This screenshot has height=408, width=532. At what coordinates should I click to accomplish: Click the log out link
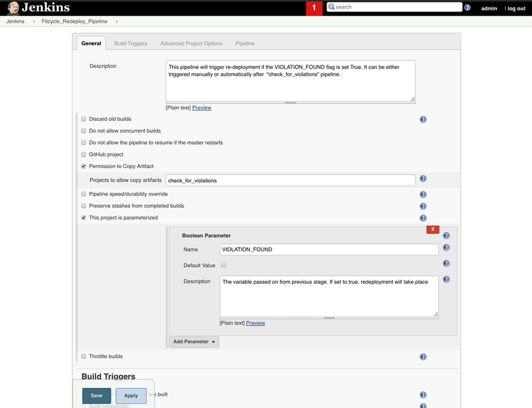click(x=516, y=8)
